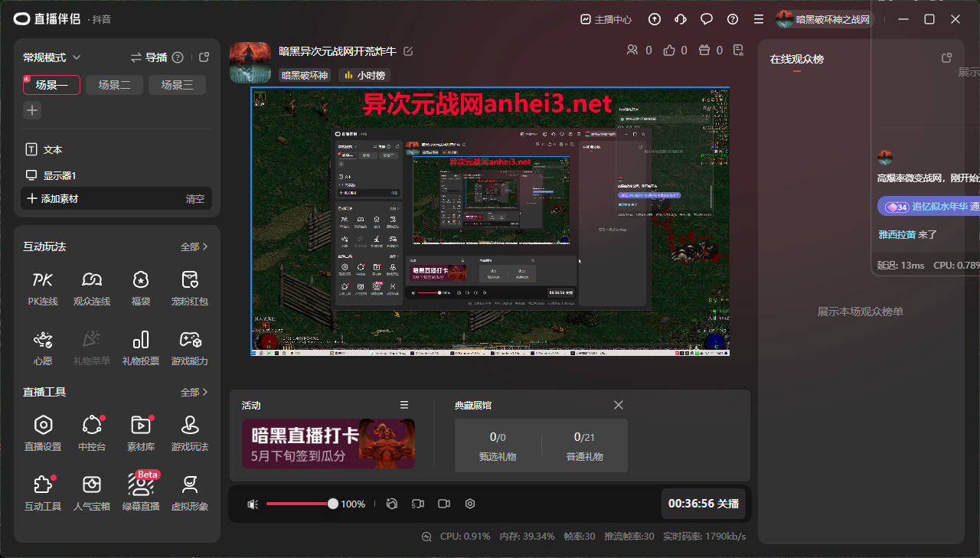Expand 互动玩法 全部 list
The height and width of the screenshot is (558, 980).
(x=194, y=246)
